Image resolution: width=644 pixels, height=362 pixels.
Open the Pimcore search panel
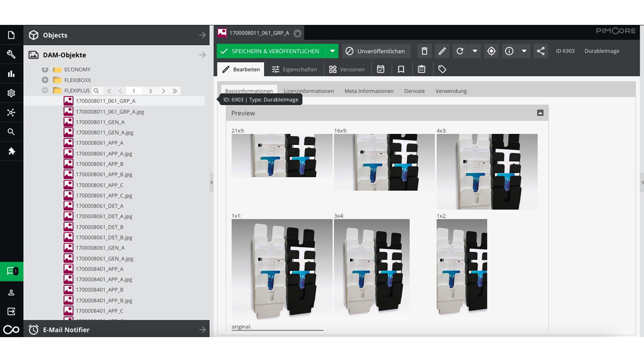click(x=12, y=132)
